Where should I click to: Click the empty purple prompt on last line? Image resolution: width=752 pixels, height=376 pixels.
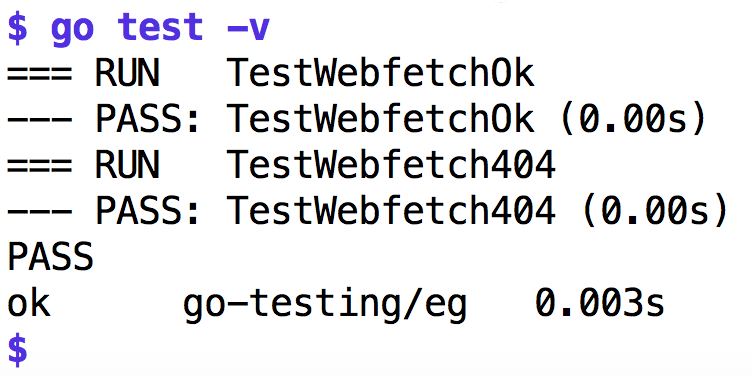pyautogui.click(x=18, y=349)
